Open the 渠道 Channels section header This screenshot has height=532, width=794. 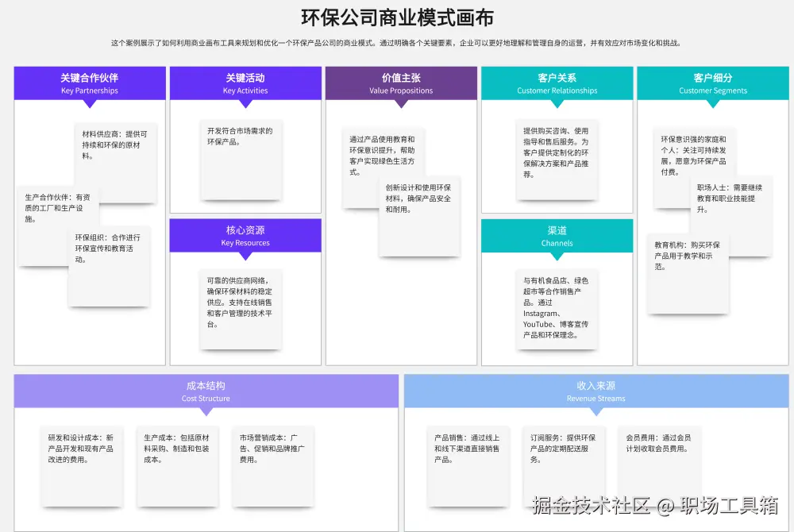(557, 235)
